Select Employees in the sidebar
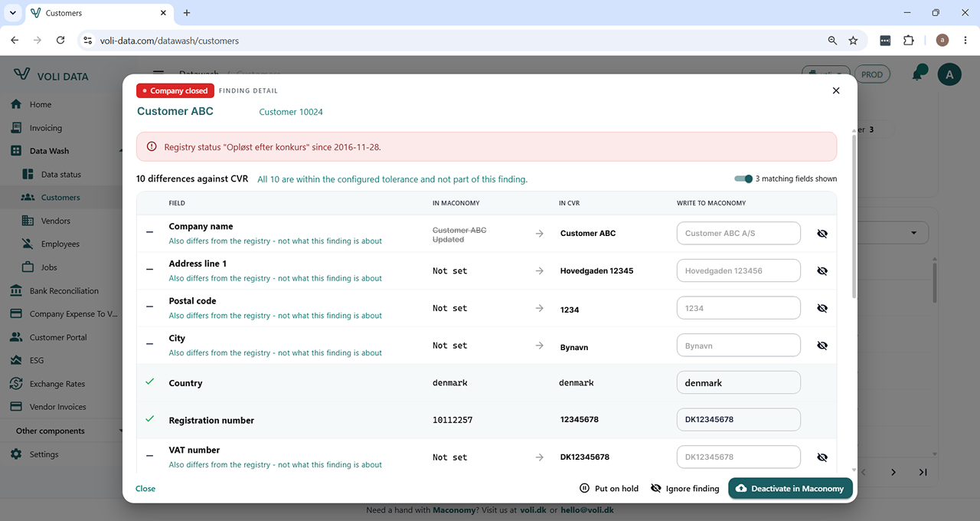Image resolution: width=980 pixels, height=521 pixels. [60, 244]
